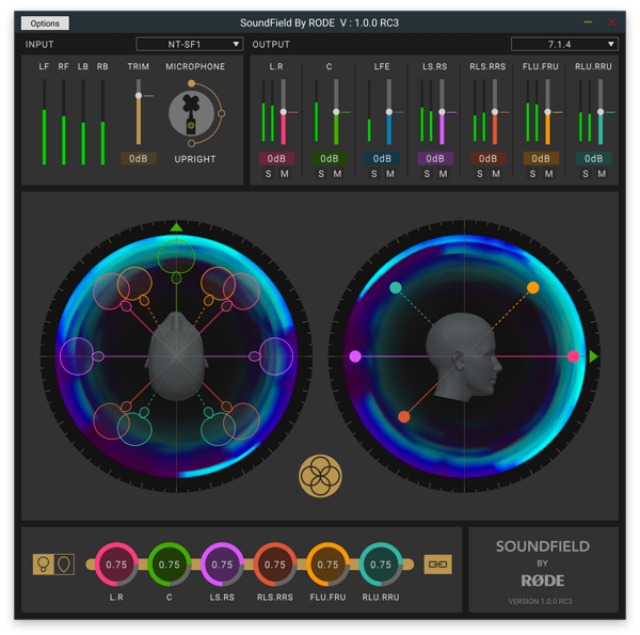640x635 pixels.
Task: Click the RLU.RRU 0dB gain value
Action: [593, 158]
